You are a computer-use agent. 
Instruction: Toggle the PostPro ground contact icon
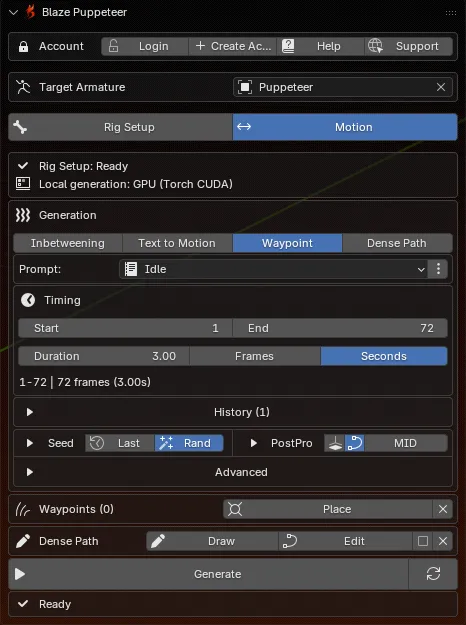pyautogui.click(x=335, y=443)
